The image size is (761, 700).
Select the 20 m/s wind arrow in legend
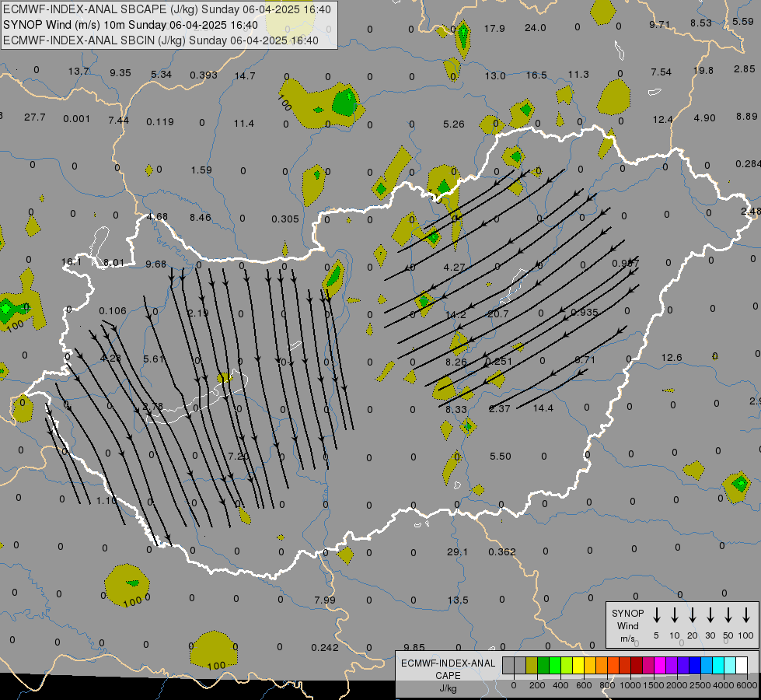pyautogui.click(x=693, y=615)
